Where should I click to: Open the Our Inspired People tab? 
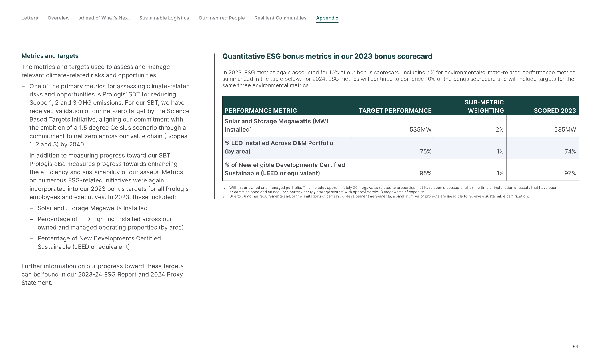pos(222,18)
